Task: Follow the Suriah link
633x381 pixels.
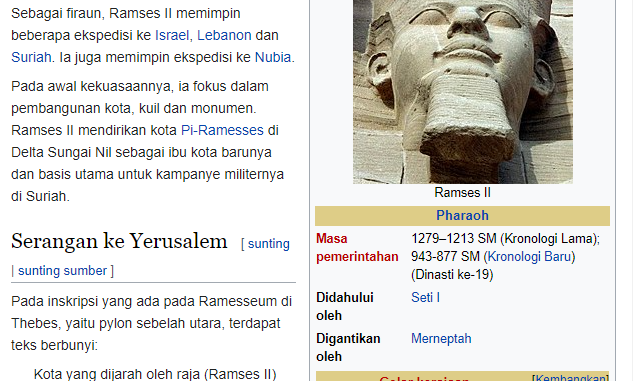Action: pyautogui.click(x=31, y=57)
